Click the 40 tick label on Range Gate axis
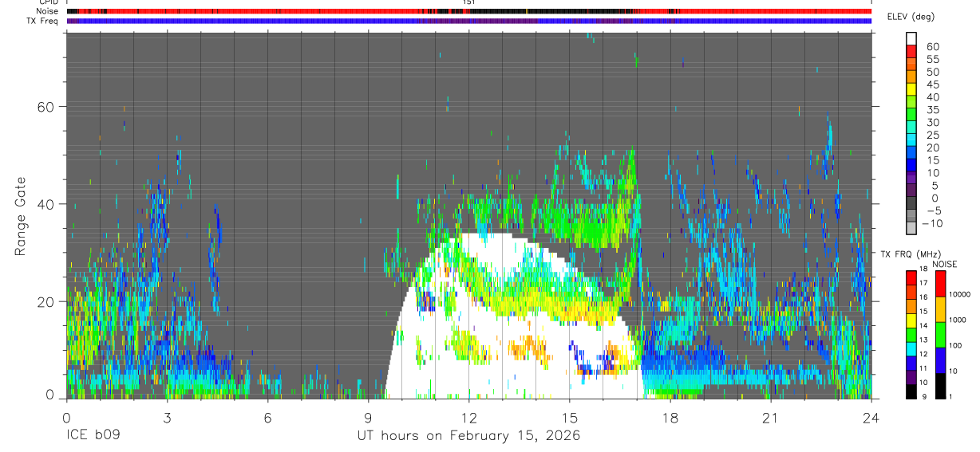The width and height of the screenshot is (980, 452). point(45,204)
